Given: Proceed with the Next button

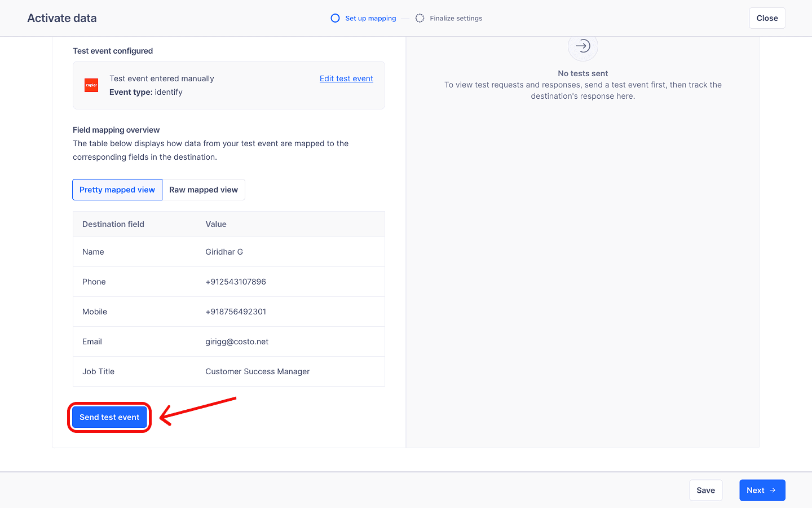Looking at the screenshot, I should (x=762, y=490).
